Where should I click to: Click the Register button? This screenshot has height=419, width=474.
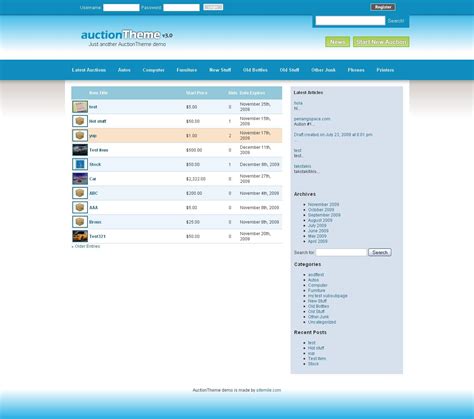383,7
